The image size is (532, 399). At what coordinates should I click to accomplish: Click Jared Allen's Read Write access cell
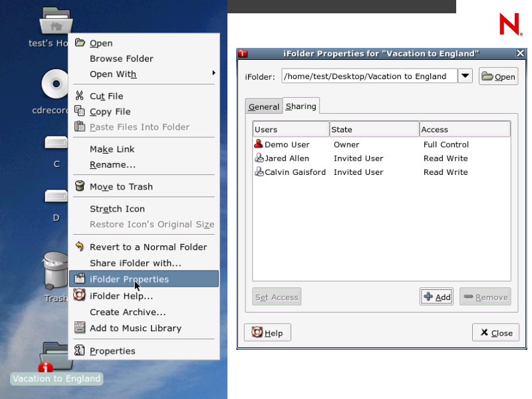click(446, 158)
